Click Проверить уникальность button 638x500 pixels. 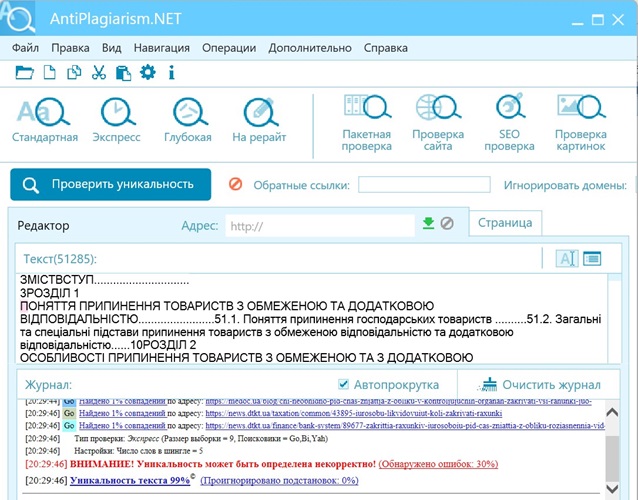tap(111, 184)
